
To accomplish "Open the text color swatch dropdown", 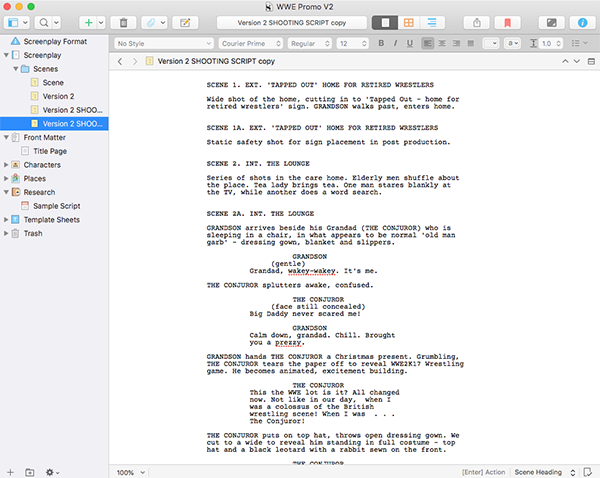I will (x=491, y=43).
